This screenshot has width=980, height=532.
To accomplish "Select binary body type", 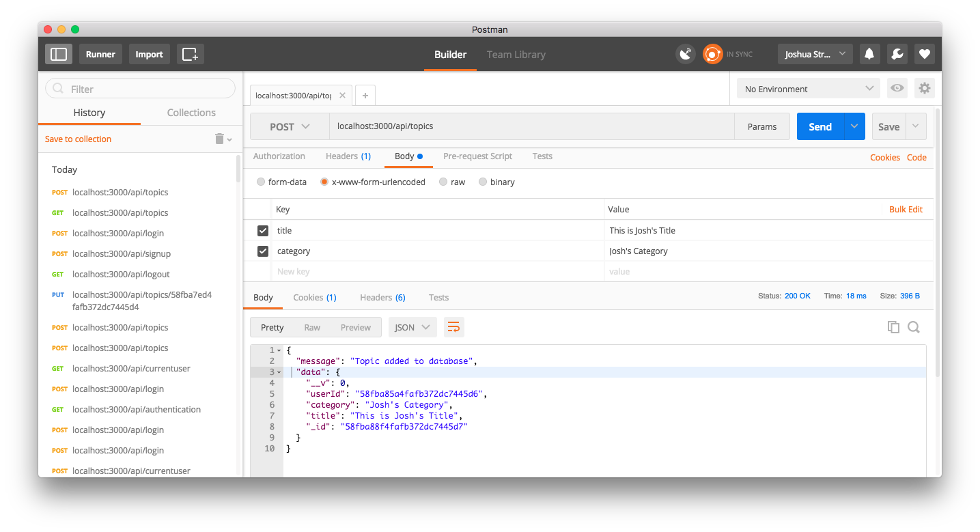I will pyautogui.click(x=483, y=182).
